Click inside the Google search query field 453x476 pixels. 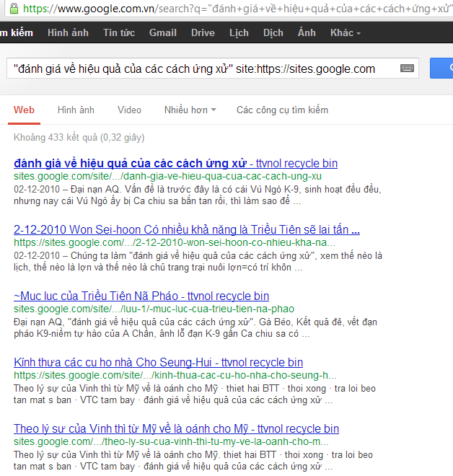213,69
